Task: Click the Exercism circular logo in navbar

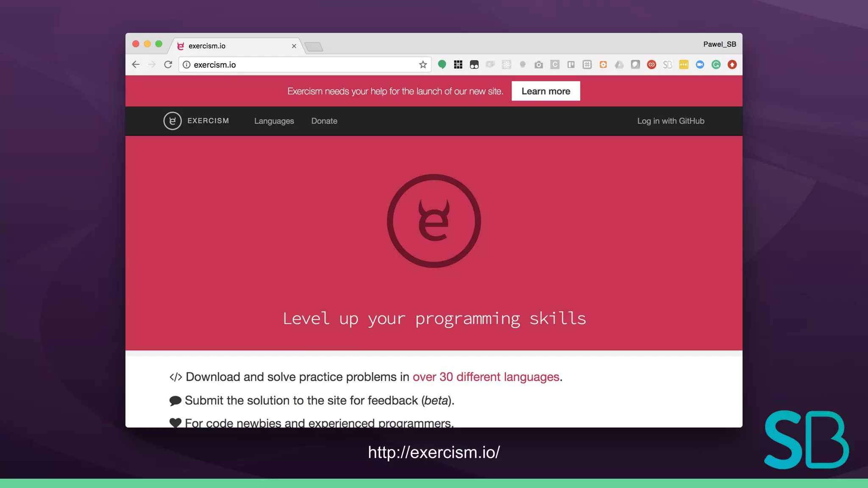Action: tap(172, 121)
